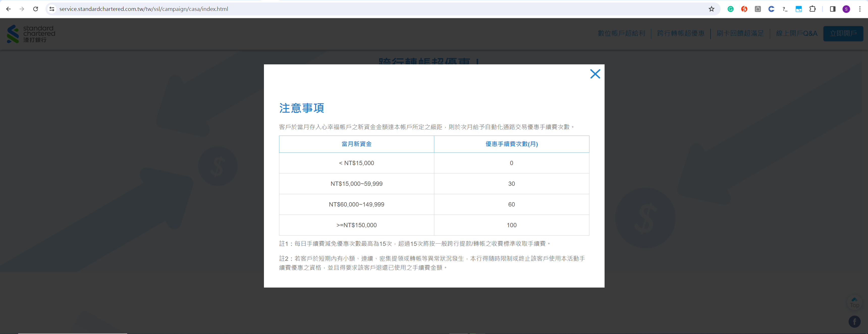Click the 註2 abnormal transaction note

point(432,263)
